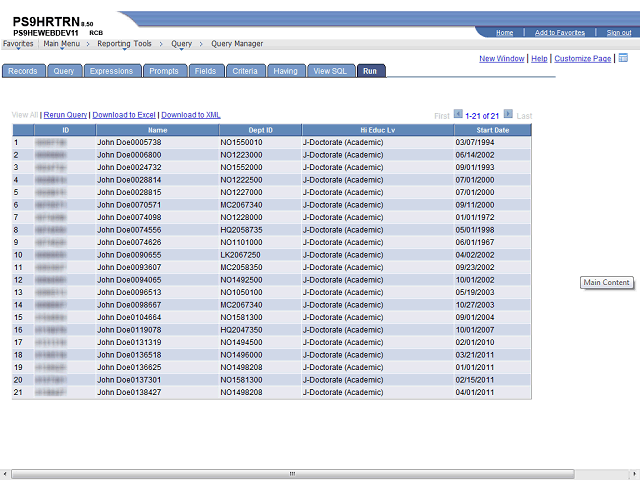Click department cell LK2067250

tap(240, 255)
